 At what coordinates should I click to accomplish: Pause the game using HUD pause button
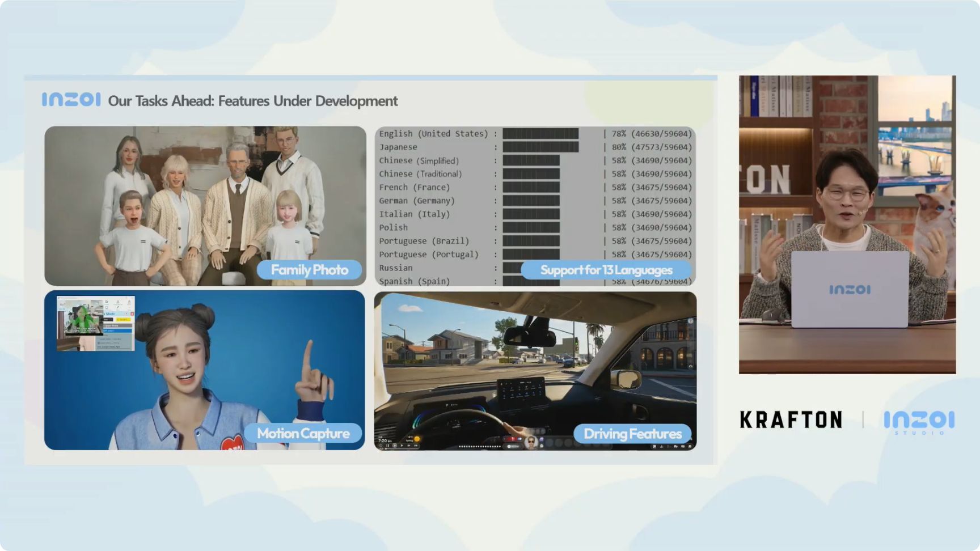pyautogui.click(x=388, y=446)
